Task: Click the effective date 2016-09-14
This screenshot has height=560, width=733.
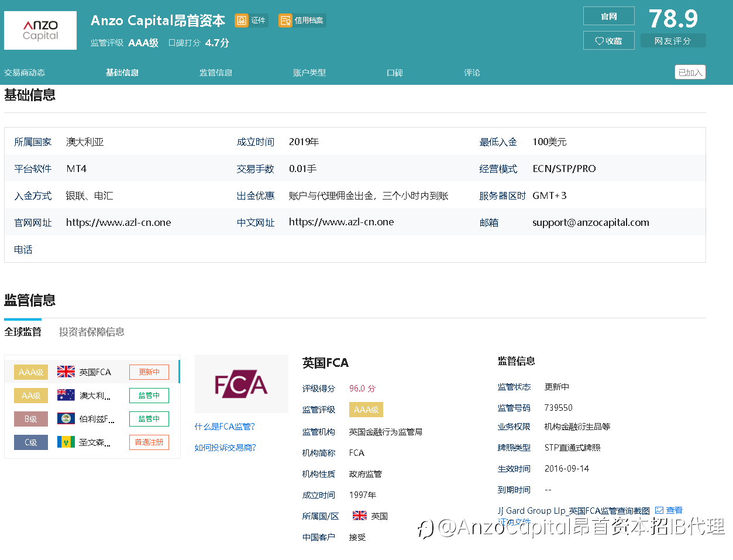Action: 567,469
